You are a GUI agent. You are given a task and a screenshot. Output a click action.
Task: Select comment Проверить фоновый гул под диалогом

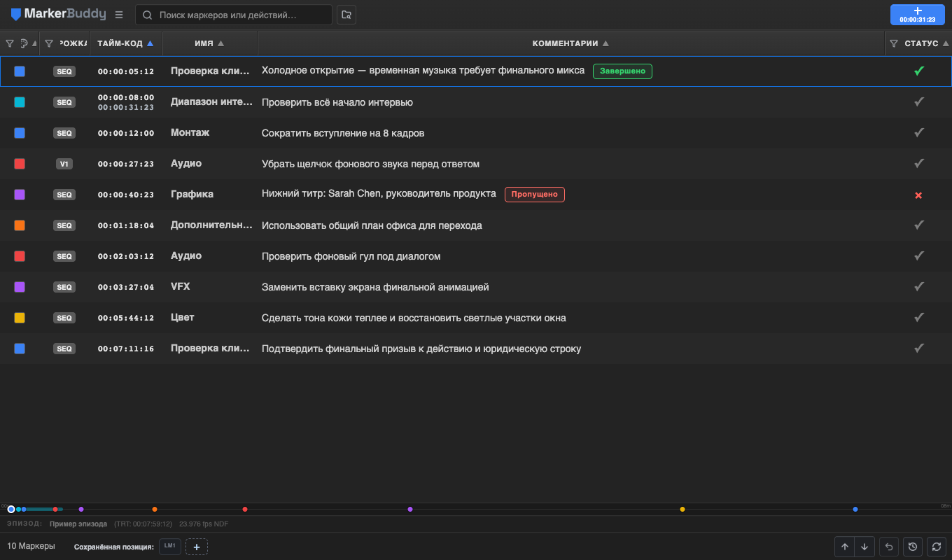click(351, 256)
